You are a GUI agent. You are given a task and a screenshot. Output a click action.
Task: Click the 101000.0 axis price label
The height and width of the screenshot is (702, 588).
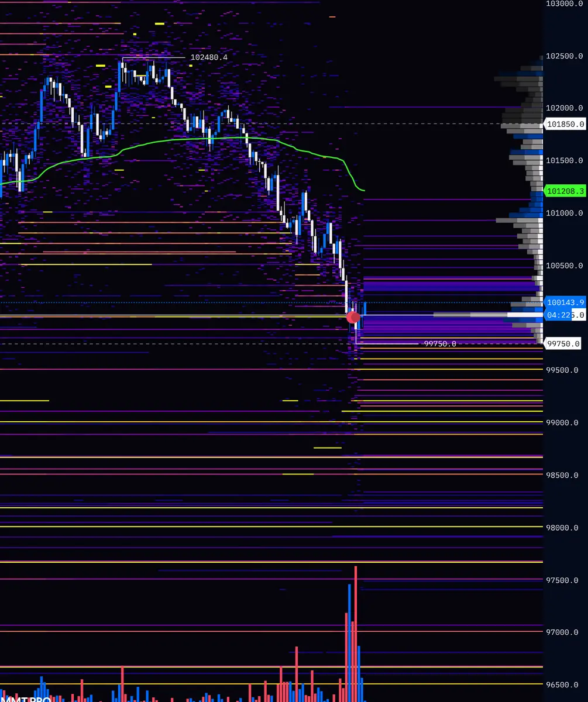[564, 213]
